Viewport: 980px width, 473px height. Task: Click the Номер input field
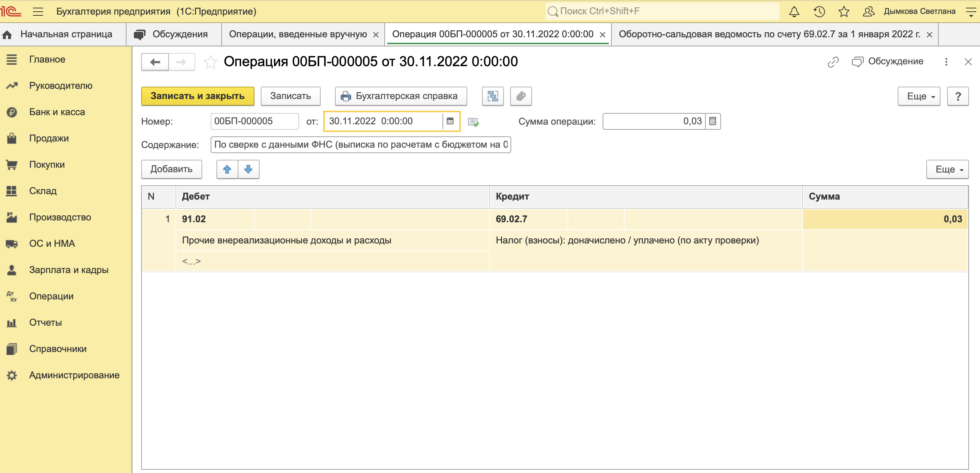pyautogui.click(x=255, y=121)
